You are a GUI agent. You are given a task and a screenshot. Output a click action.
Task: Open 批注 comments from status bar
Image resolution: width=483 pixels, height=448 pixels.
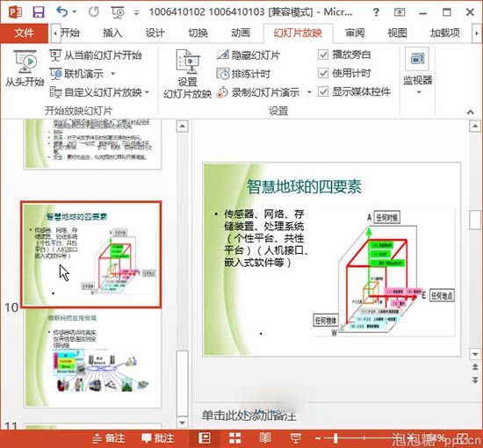(x=158, y=438)
